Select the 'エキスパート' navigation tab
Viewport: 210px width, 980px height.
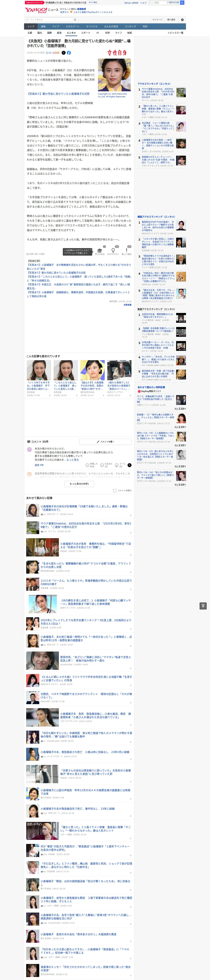click(72, 27)
